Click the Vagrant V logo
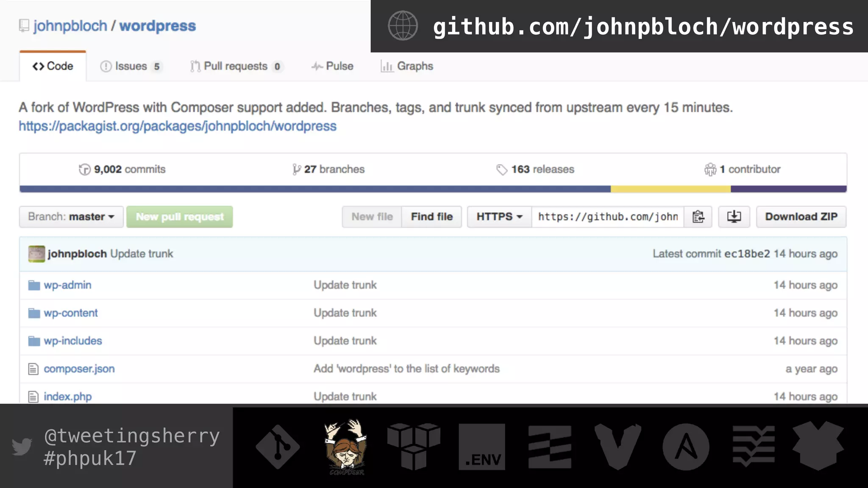868x488 pixels. point(618,447)
